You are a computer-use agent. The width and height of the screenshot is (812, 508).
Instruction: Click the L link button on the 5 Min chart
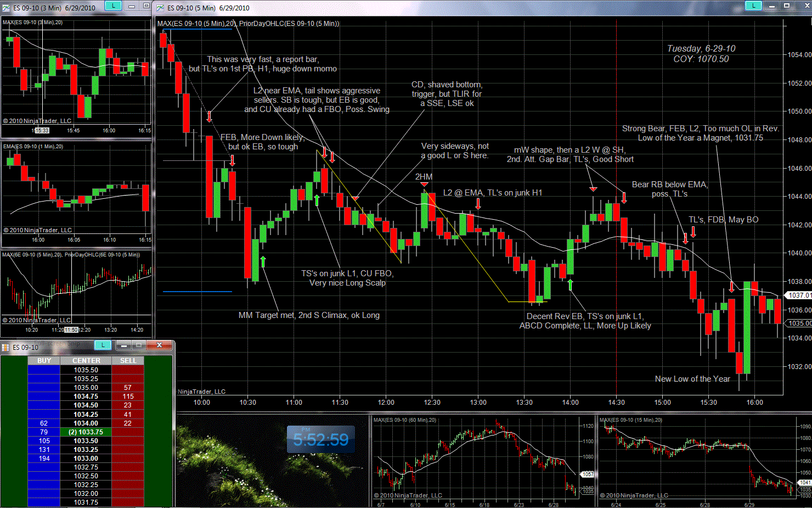point(753,6)
